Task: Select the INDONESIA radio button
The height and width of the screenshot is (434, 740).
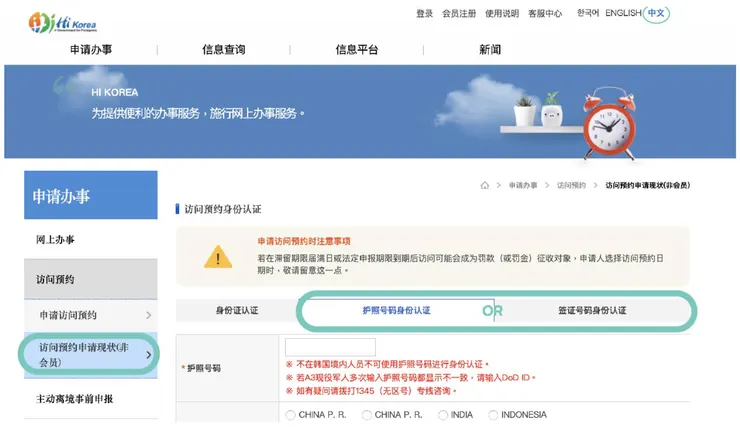Action: click(x=493, y=415)
